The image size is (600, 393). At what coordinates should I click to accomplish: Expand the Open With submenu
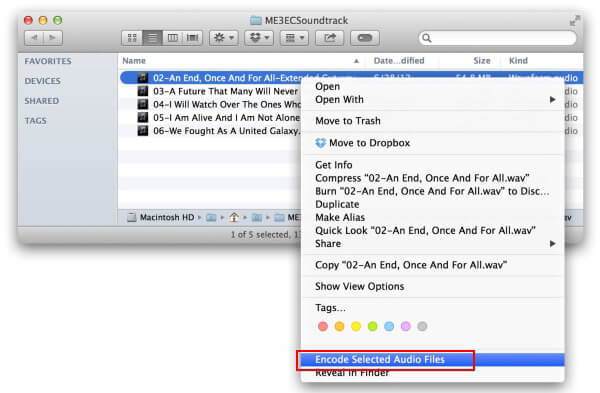pyautogui.click(x=433, y=99)
